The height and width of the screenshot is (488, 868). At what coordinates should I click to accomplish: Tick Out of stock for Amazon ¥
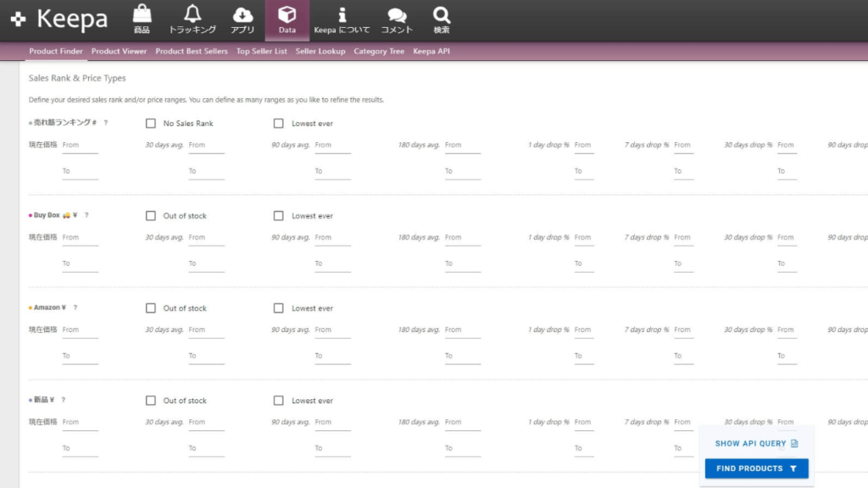[x=151, y=308]
